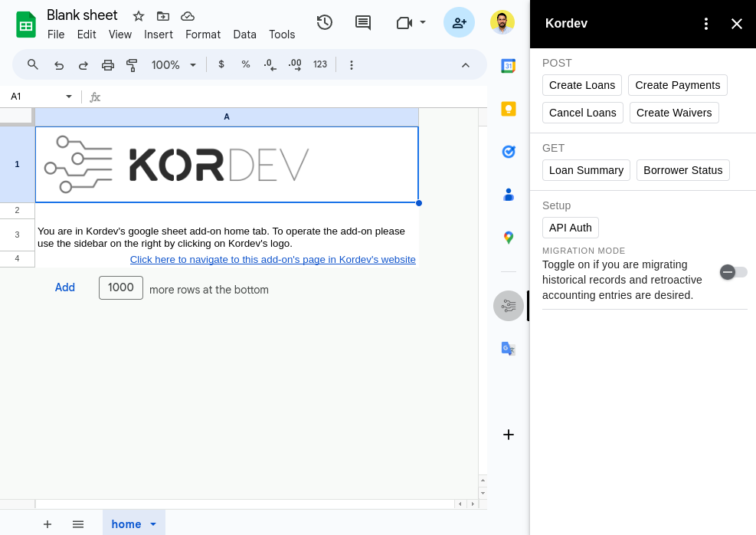
Task: Check cloud save status icon
Action: 188,16
